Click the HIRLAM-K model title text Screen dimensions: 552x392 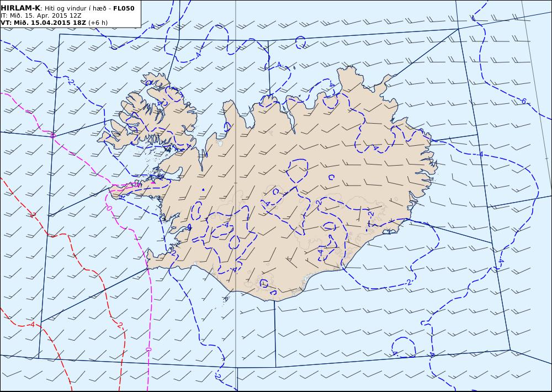(20, 8)
